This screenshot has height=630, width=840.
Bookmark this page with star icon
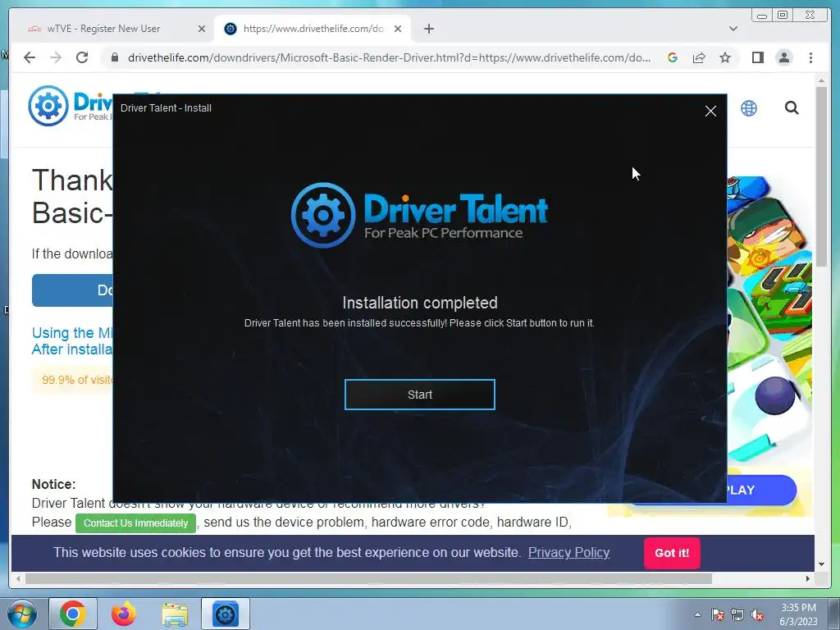[725, 57]
